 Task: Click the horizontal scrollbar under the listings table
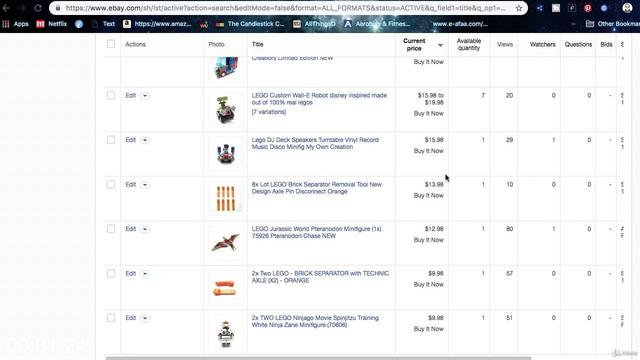(318, 358)
